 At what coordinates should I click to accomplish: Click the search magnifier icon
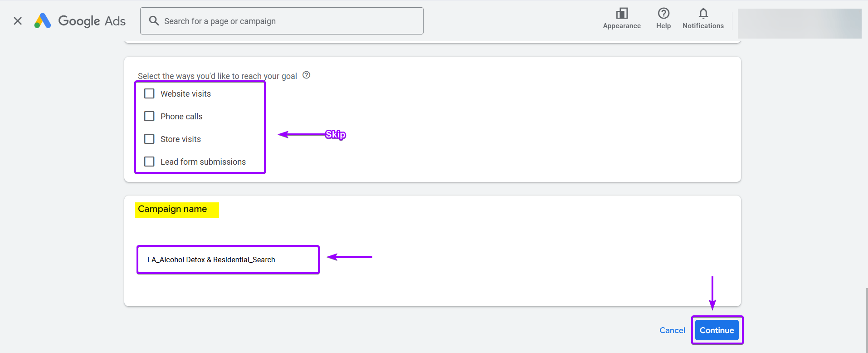tap(154, 21)
